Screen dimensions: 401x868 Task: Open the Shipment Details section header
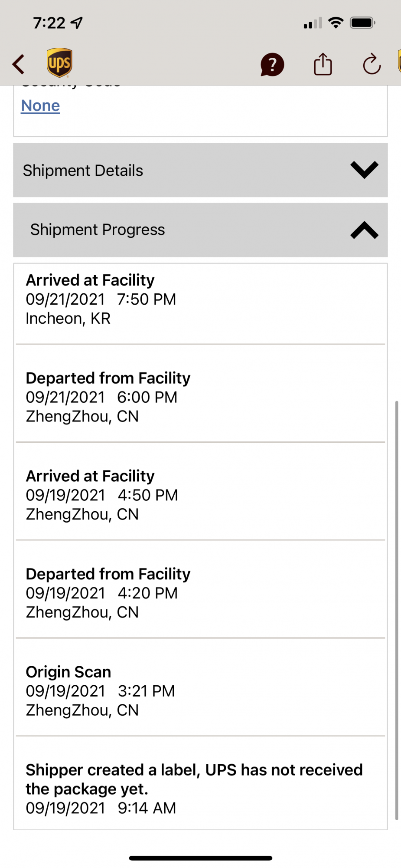200,170
